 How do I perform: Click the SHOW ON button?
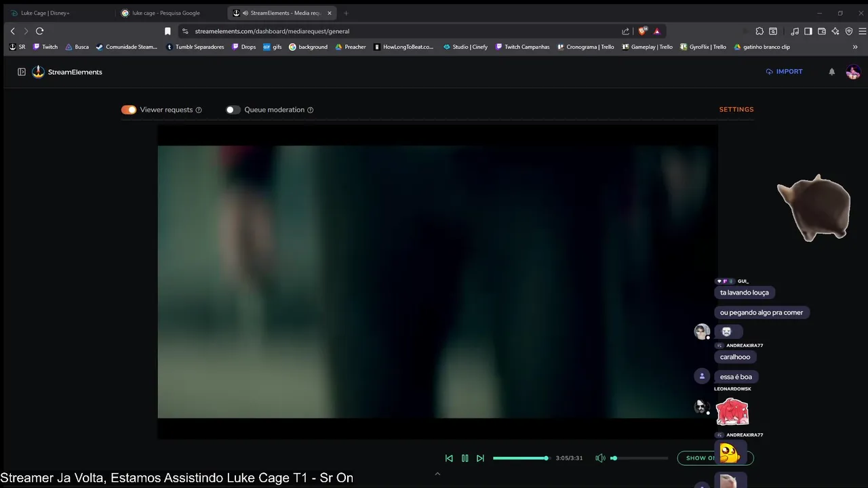715,458
